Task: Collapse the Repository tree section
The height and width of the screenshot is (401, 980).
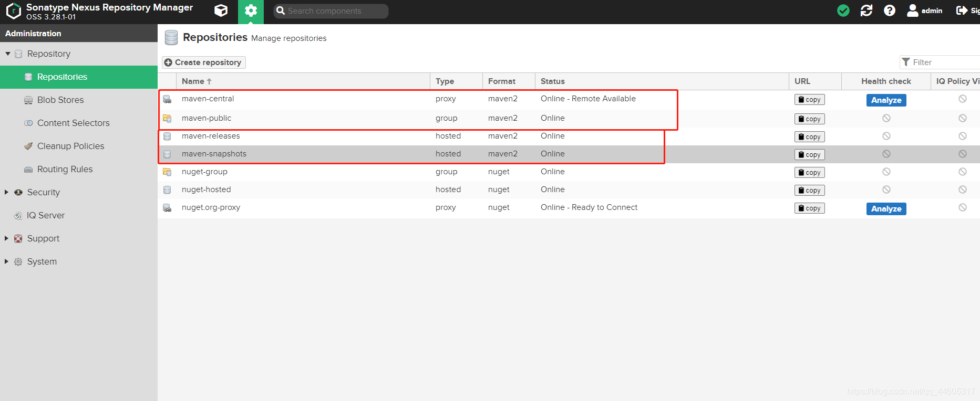Action: (x=8, y=54)
